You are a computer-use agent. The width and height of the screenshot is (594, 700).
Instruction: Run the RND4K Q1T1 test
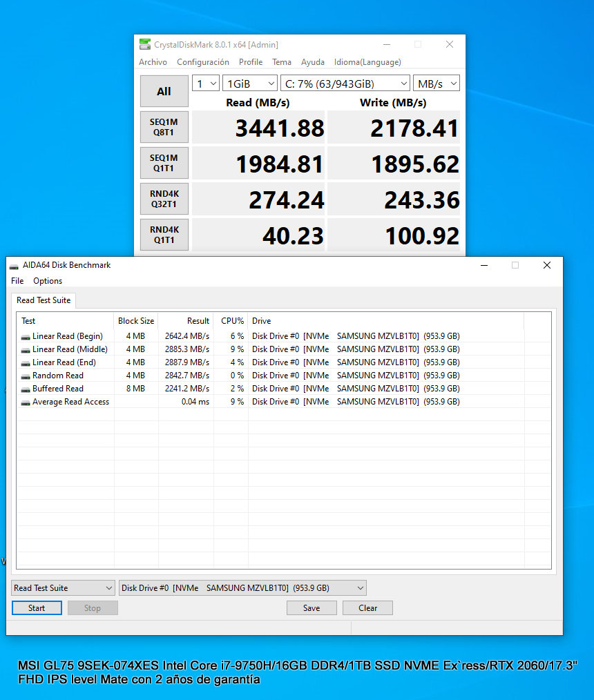164,235
